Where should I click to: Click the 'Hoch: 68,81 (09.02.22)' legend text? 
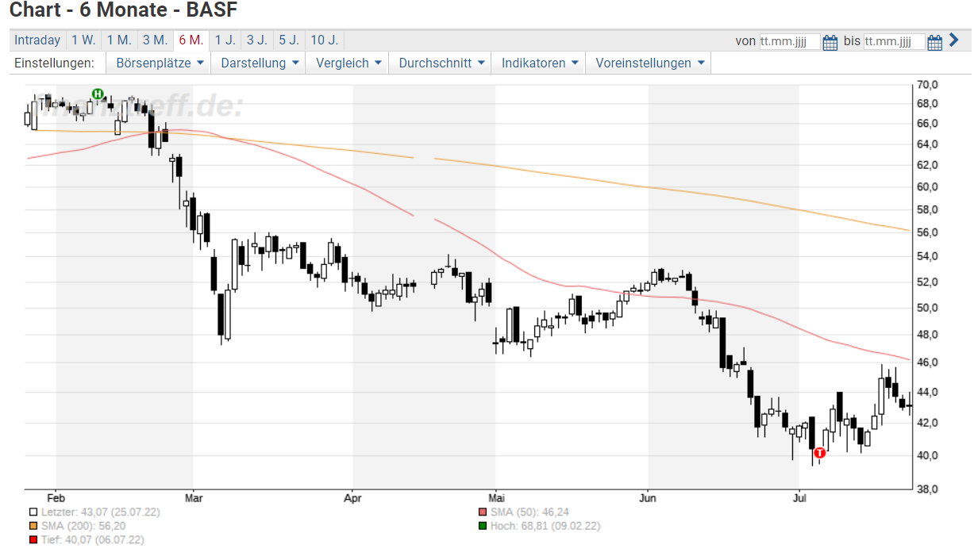click(545, 526)
